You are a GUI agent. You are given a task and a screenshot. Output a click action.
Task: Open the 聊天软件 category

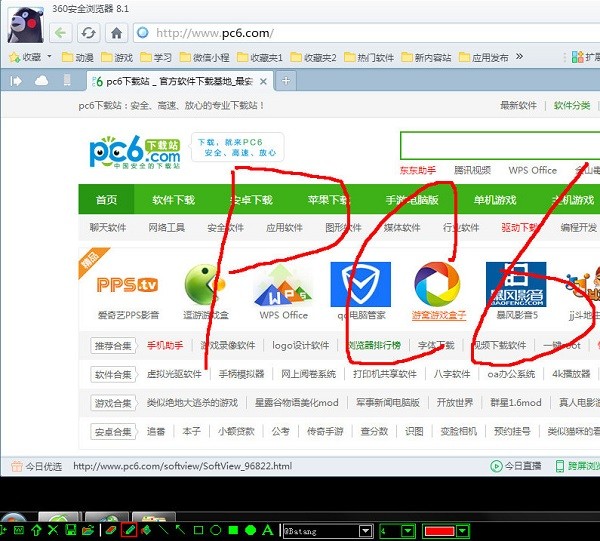tap(108, 228)
